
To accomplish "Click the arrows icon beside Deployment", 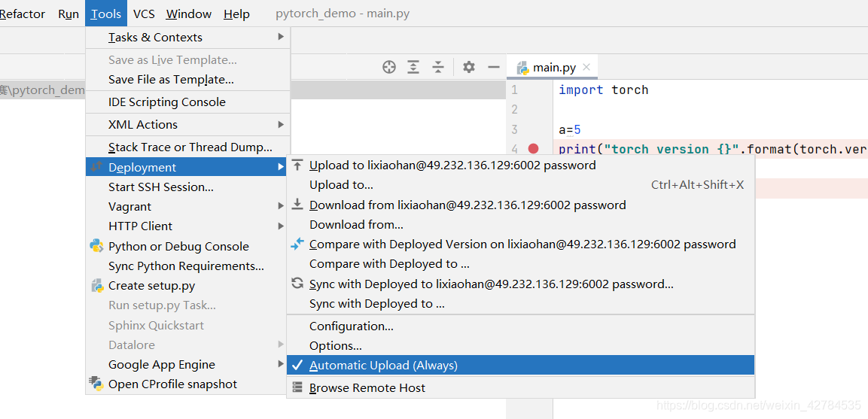I will [x=97, y=166].
